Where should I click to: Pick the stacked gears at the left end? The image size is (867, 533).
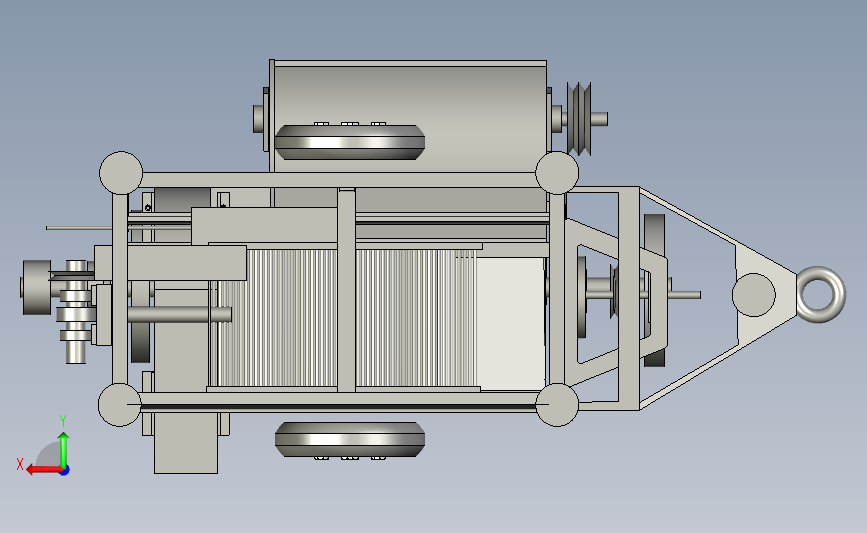point(76,312)
